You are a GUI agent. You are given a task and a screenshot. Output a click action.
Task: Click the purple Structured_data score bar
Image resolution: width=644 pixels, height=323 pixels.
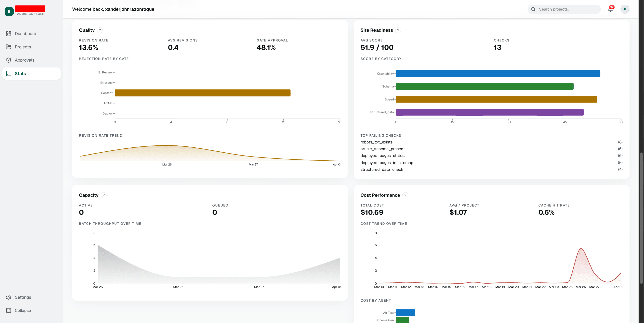(x=490, y=112)
